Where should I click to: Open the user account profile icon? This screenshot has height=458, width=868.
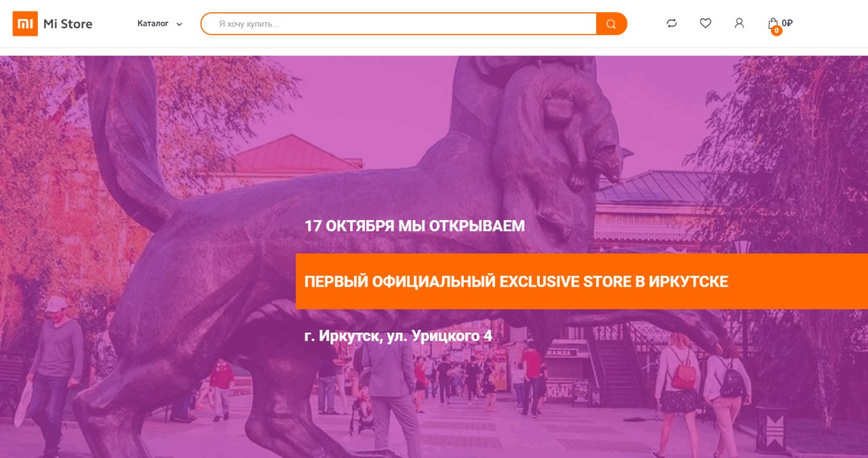tap(739, 23)
